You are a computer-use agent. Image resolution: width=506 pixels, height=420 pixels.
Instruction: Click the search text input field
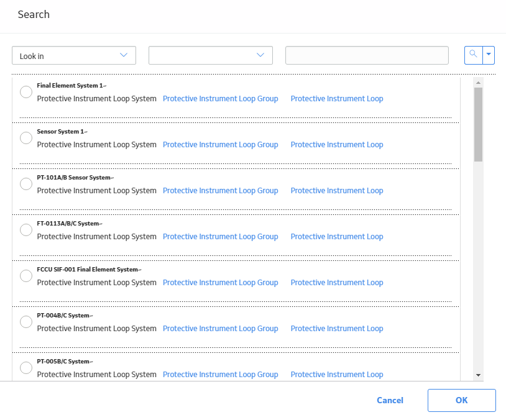[367, 55]
